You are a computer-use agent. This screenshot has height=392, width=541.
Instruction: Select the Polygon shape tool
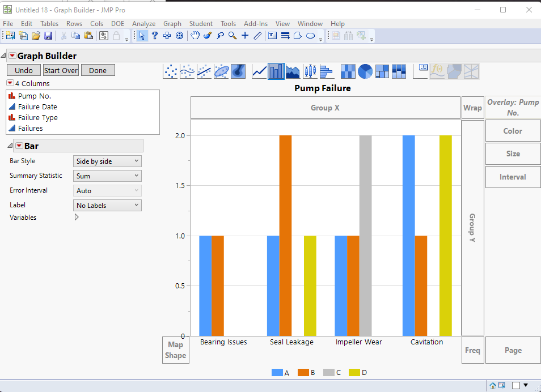[297, 36]
